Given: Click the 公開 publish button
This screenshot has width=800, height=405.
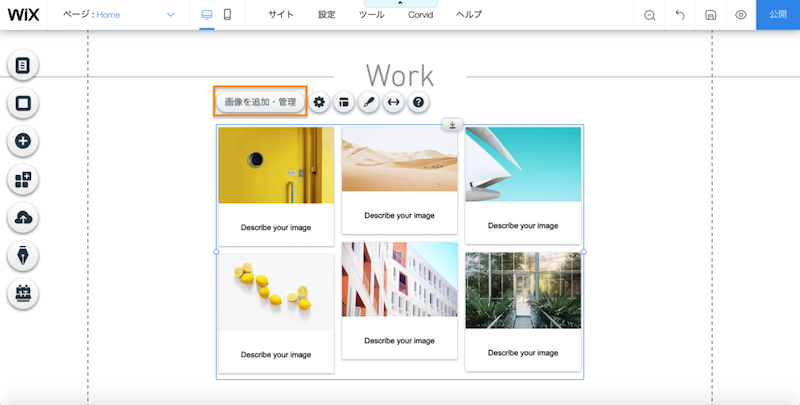Looking at the screenshot, I should [778, 15].
